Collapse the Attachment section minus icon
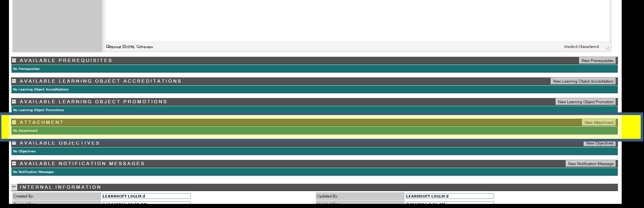 coord(14,122)
